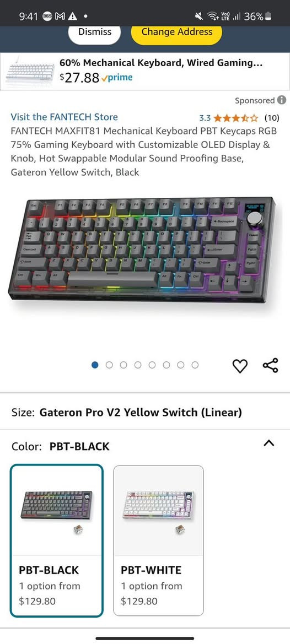
Task: Jump to the second image carousel dot
Action: point(109,365)
